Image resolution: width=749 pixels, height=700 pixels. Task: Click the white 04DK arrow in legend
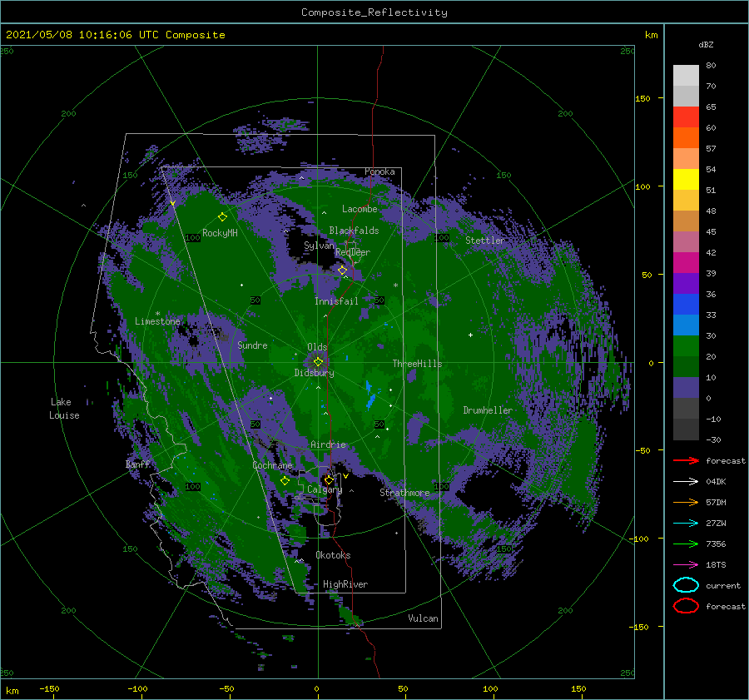click(686, 481)
